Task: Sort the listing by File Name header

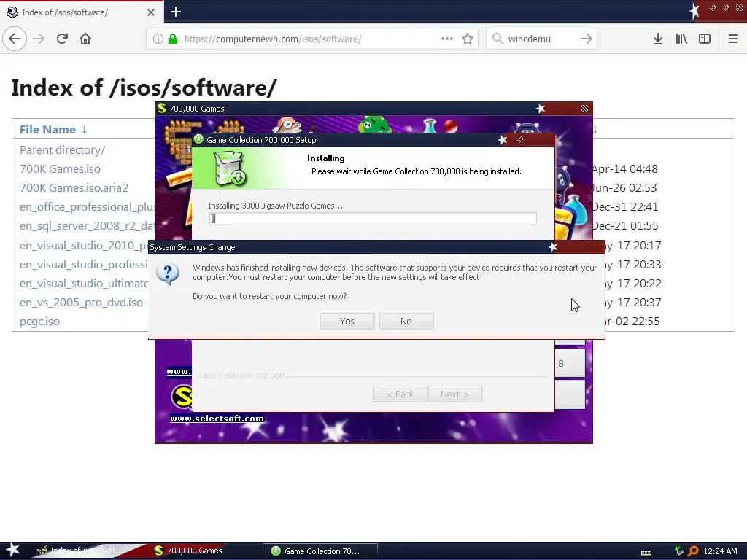Action: pos(47,130)
